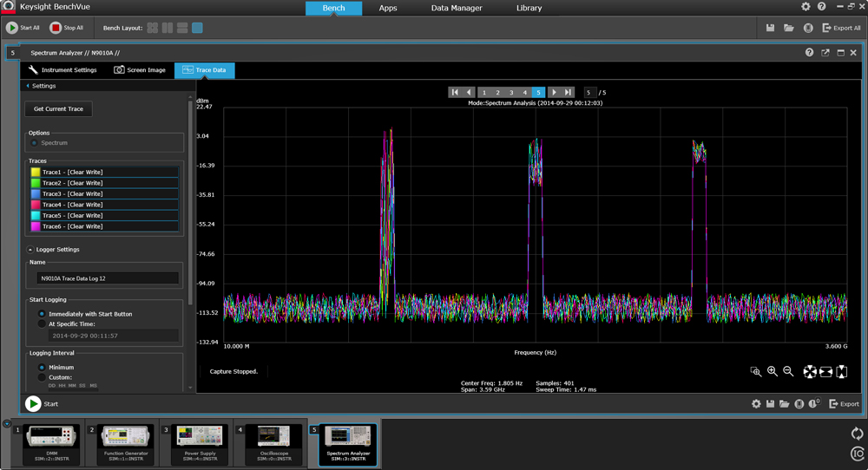Click the bottom Export button
868x470 pixels.
(x=845, y=403)
